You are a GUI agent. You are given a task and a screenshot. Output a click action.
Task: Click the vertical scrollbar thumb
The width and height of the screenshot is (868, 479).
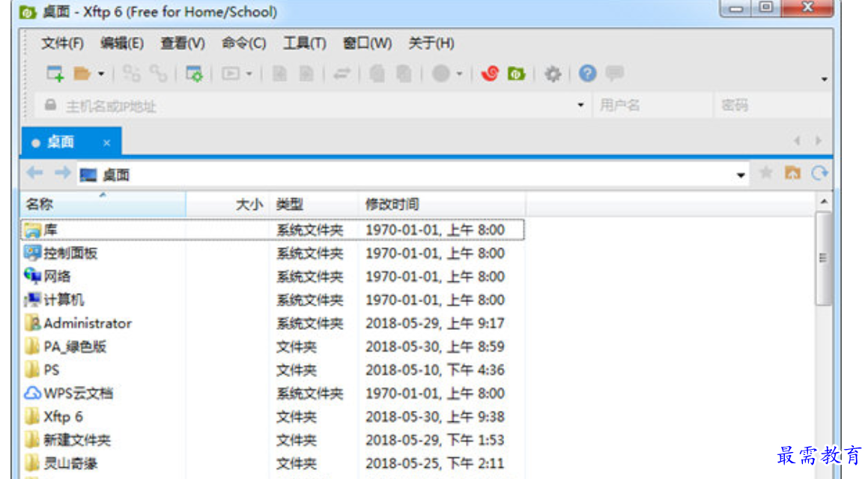(823, 259)
